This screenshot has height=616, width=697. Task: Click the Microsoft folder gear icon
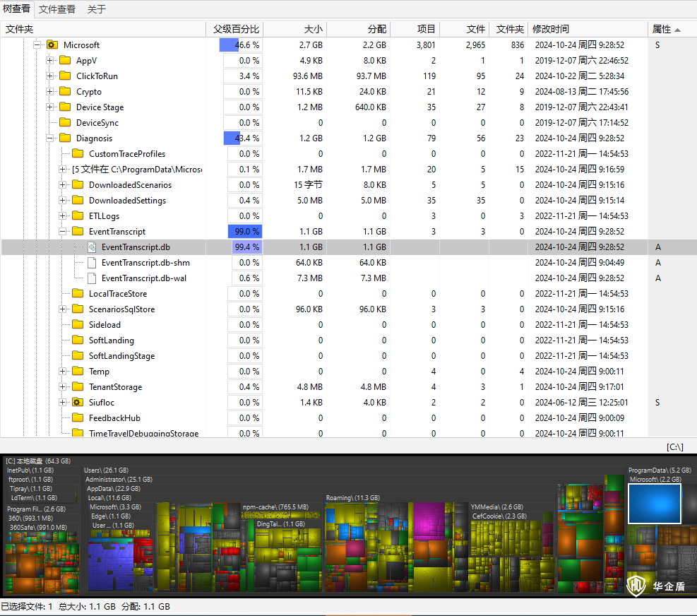tap(52, 45)
